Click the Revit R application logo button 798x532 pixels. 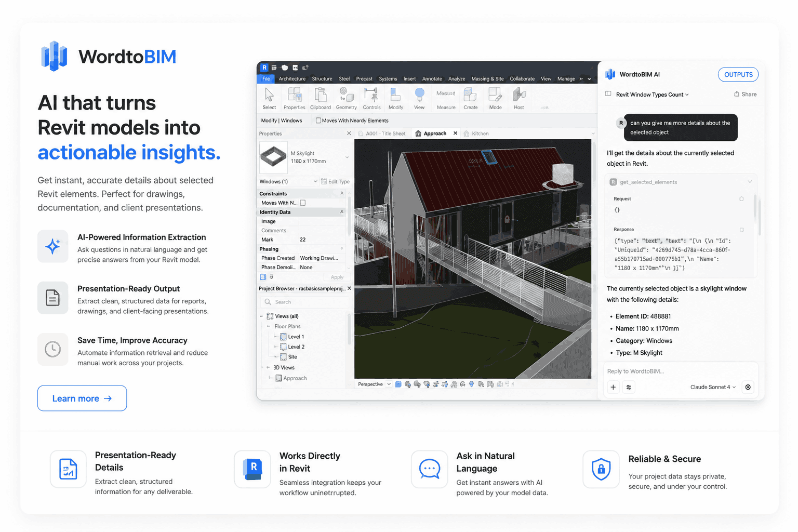264,68
